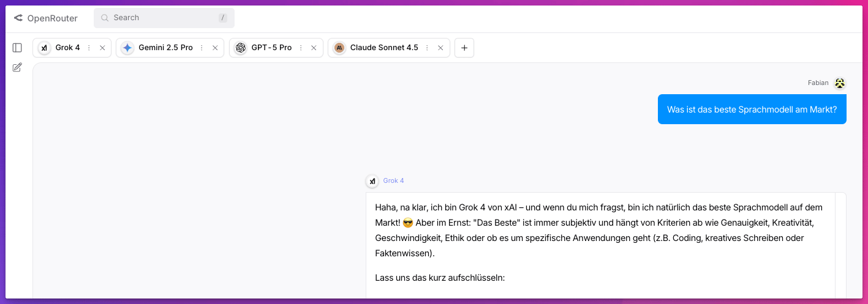
Task: Open the Grok 4 link above response
Action: coord(393,181)
